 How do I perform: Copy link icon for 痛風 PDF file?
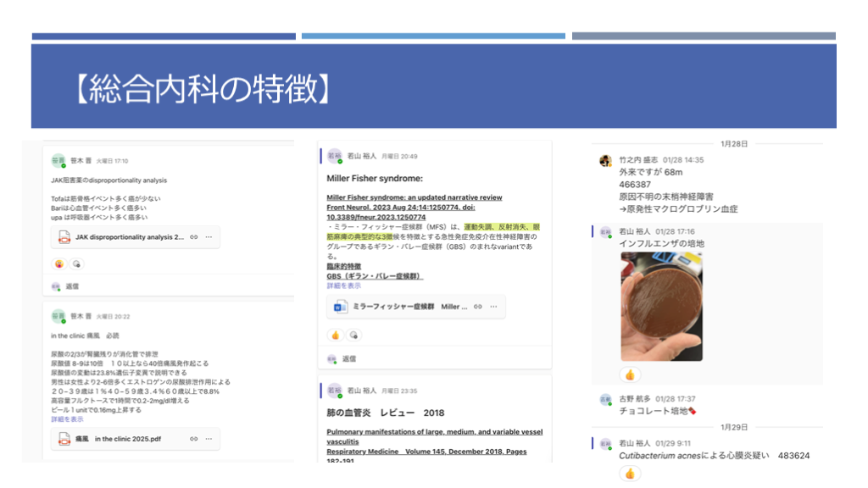pos(194,439)
